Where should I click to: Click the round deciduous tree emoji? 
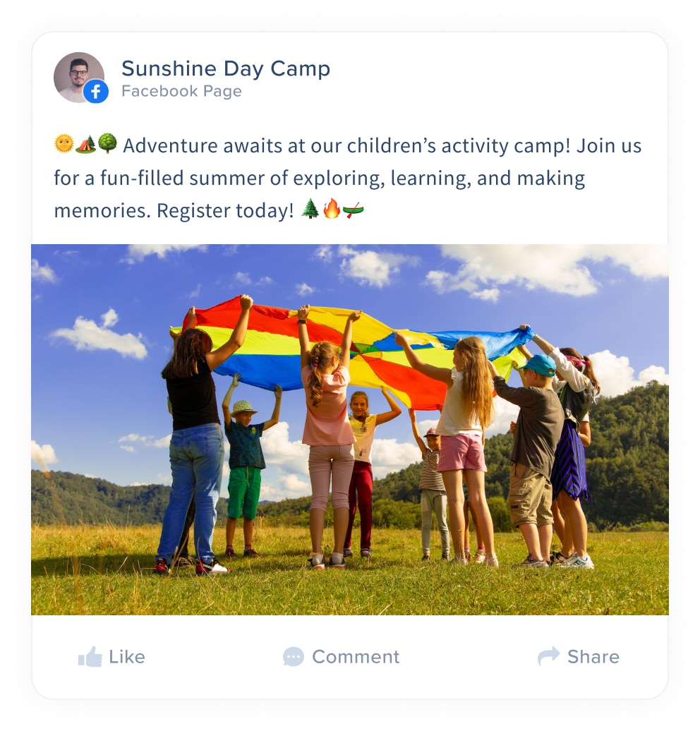[x=107, y=144]
